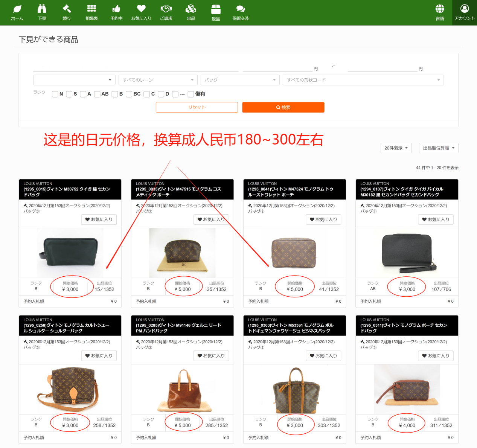Image resolution: width=477 pixels, height=448 pixels.
Task: Select 出品順位 15/1352 text
Action: 104,289
